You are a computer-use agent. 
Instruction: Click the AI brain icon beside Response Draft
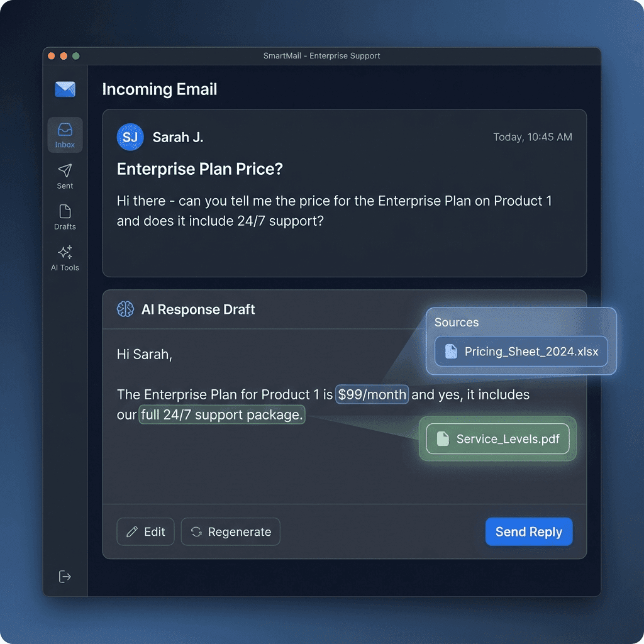(125, 309)
